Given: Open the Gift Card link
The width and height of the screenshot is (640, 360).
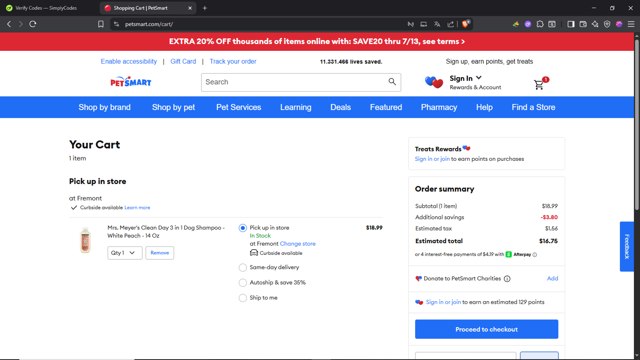Looking at the screenshot, I should pyautogui.click(x=183, y=61).
